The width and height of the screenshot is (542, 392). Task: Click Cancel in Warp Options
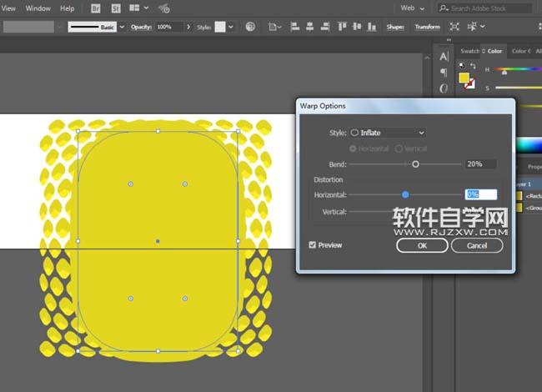(477, 246)
